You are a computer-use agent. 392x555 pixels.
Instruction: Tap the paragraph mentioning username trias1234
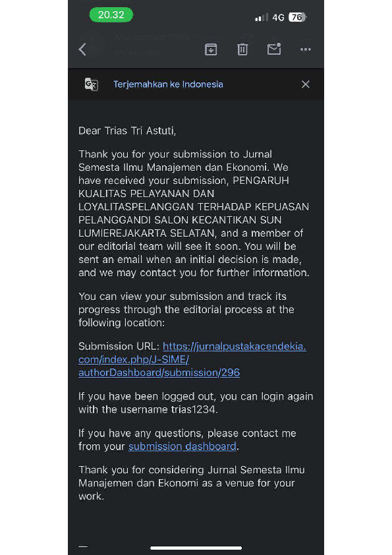(196, 403)
